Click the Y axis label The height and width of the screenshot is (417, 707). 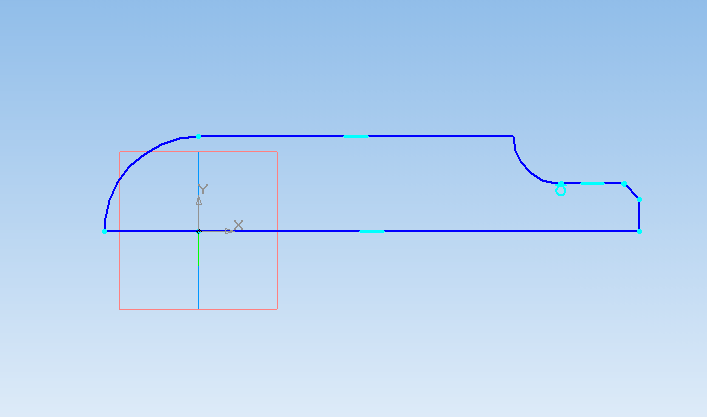coord(203,188)
